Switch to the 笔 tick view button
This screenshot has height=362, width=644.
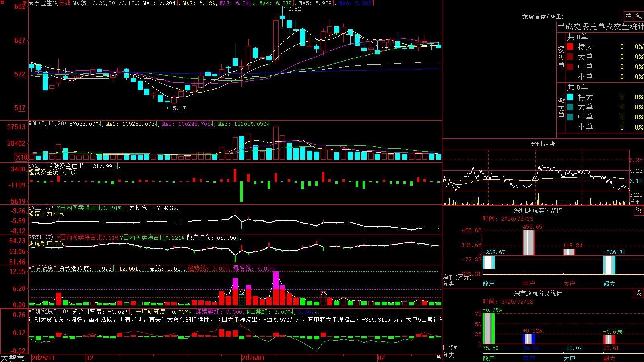639,16
